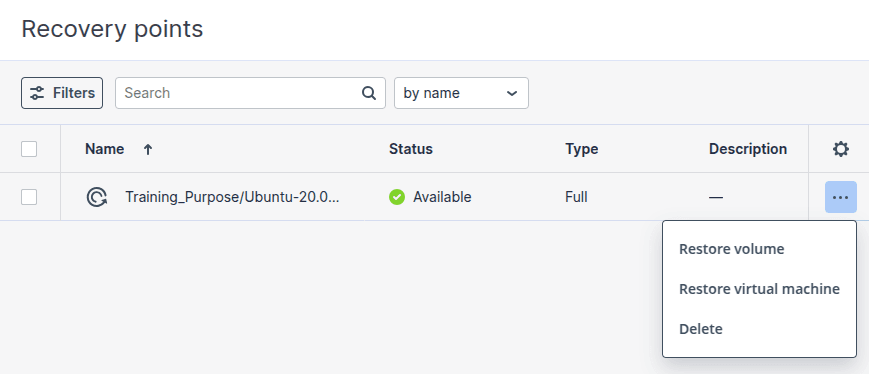Click the recovery point icon
The height and width of the screenshot is (374, 869).
click(x=96, y=197)
